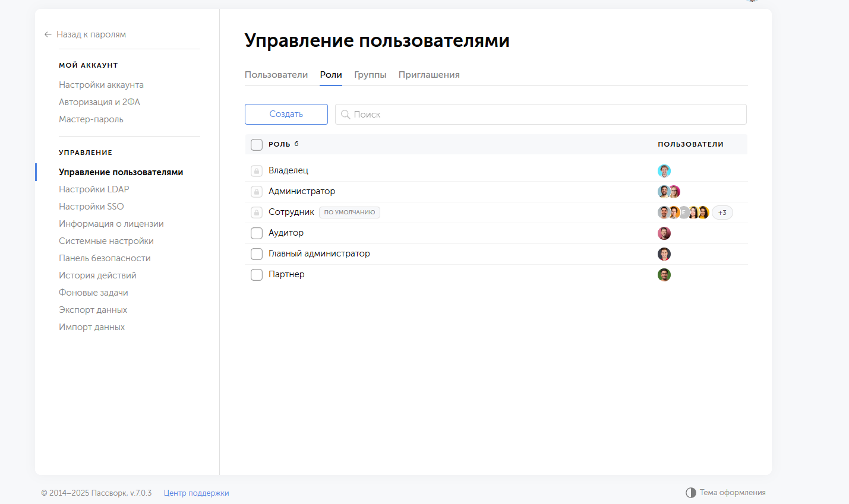The height and width of the screenshot is (504, 849).
Task: Focus the Поиск search input
Action: click(x=547, y=115)
